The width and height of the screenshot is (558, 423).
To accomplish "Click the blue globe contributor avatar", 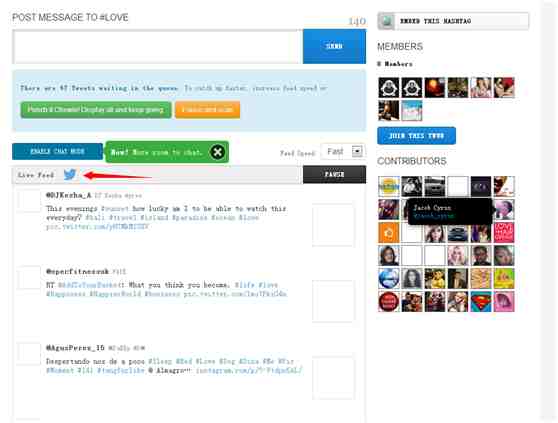I will (x=389, y=278).
